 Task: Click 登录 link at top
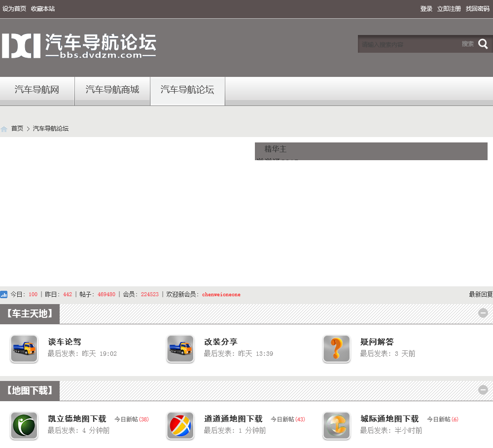coord(426,9)
